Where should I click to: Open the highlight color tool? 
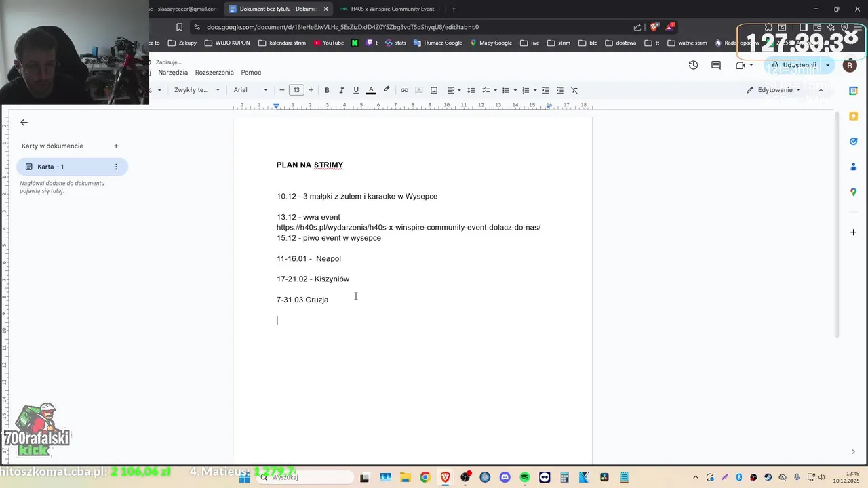click(x=387, y=90)
